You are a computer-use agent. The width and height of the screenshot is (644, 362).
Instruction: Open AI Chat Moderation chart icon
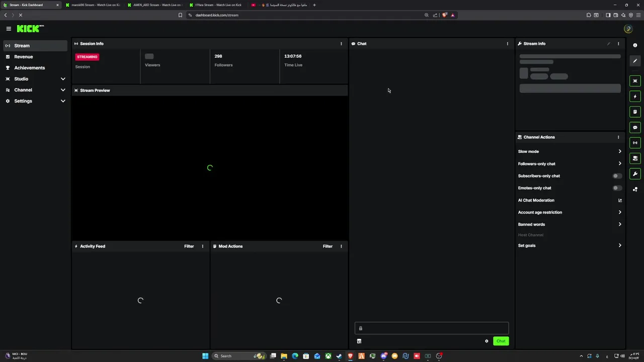pyautogui.click(x=620, y=200)
